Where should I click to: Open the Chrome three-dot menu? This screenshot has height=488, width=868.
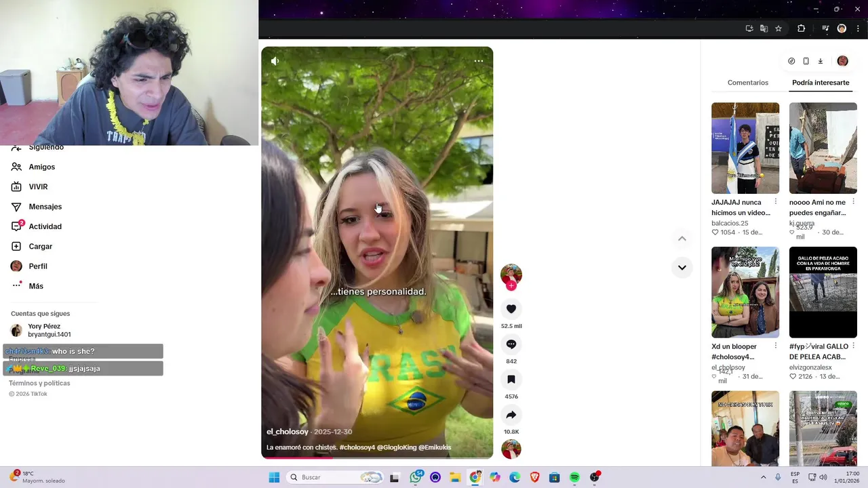pyautogui.click(x=858, y=28)
